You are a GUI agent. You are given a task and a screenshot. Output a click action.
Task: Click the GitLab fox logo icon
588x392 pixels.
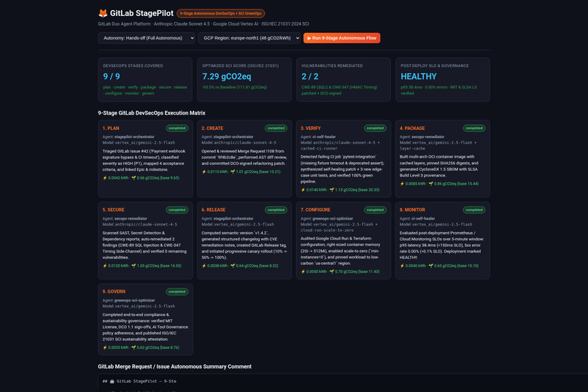[103, 13]
